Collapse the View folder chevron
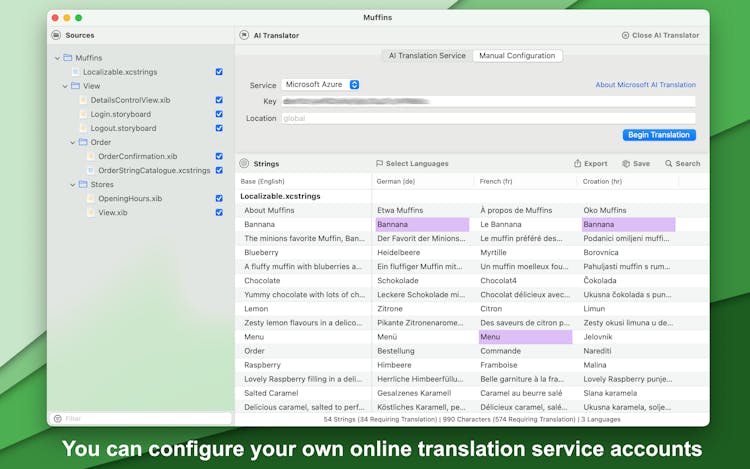Viewport: 750px width, 469px height. coord(65,86)
